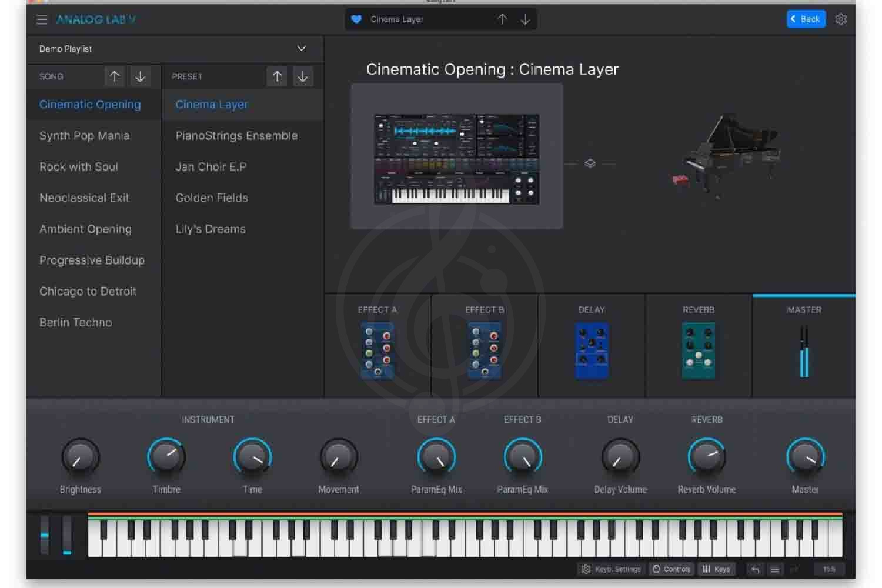
Task: Toggle the heart favorite on Cinema Layer
Action: [x=356, y=19]
